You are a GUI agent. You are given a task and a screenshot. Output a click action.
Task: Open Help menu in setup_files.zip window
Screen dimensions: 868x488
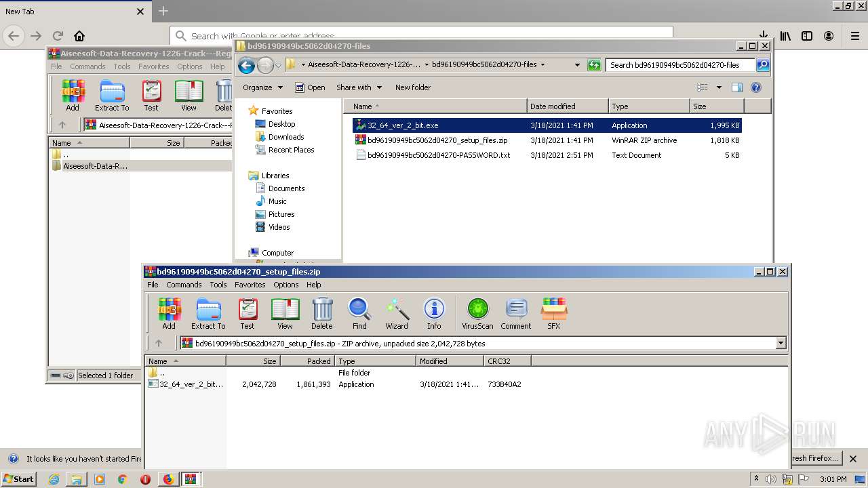coord(313,285)
